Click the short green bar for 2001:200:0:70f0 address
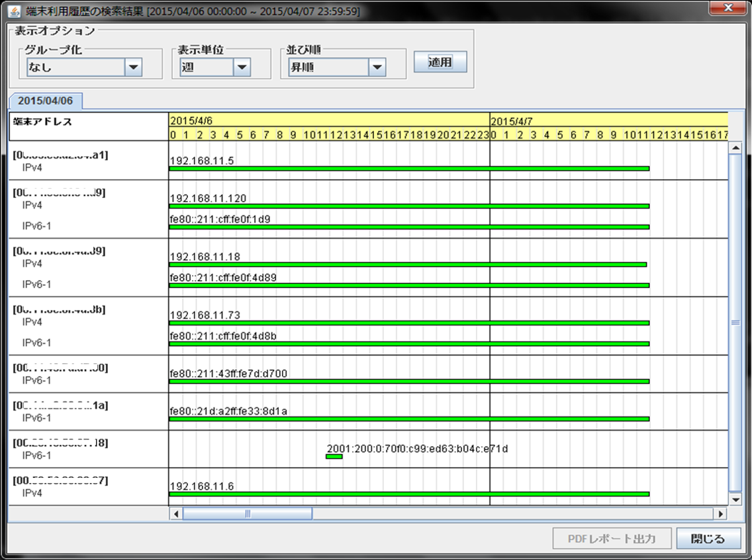Viewport: 752px width, 560px height. (x=334, y=457)
